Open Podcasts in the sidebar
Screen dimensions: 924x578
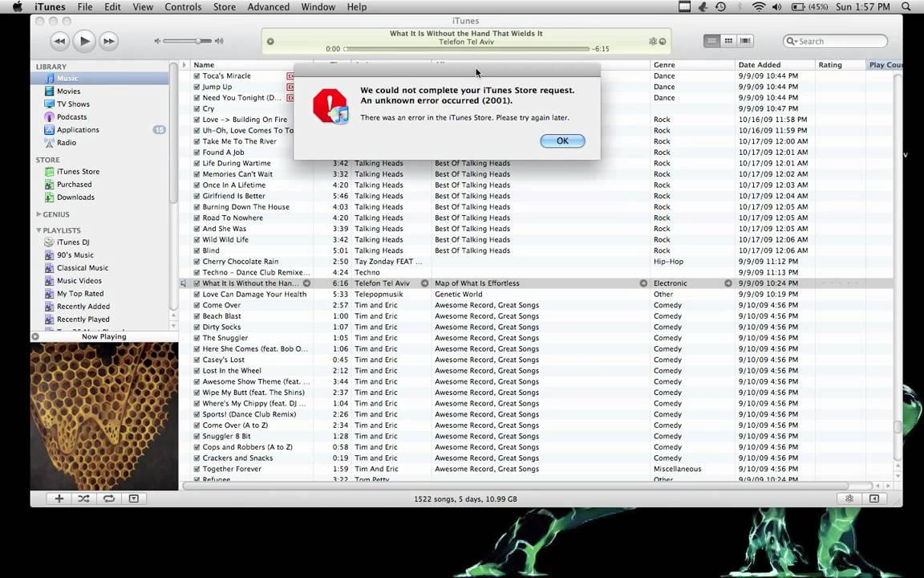71,117
